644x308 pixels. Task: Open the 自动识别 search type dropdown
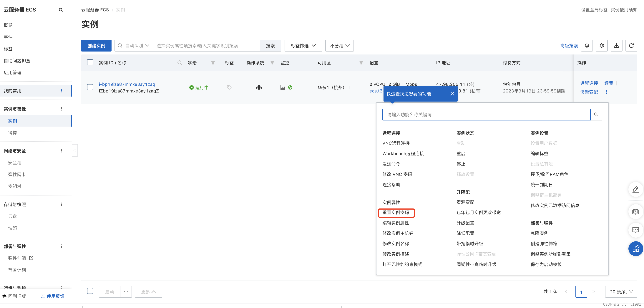click(x=137, y=46)
